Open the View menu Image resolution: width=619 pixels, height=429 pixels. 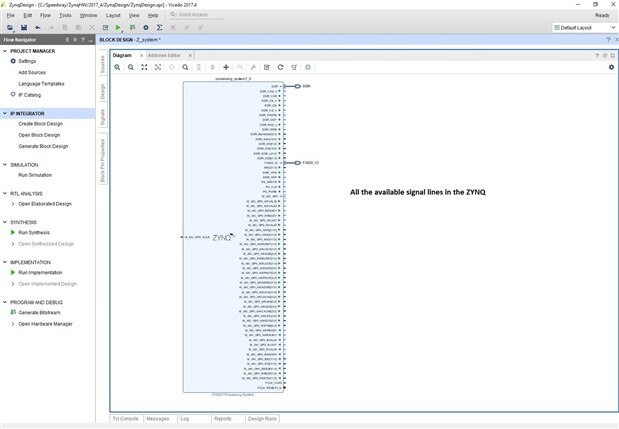click(134, 15)
